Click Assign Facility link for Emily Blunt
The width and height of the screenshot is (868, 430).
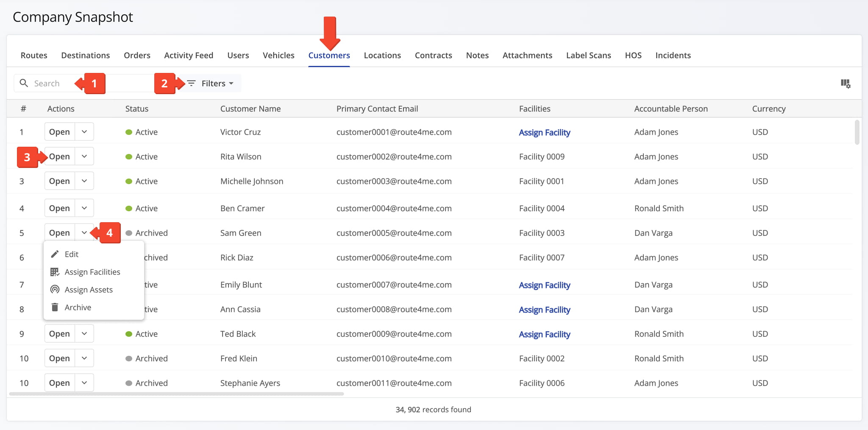point(545,285)
